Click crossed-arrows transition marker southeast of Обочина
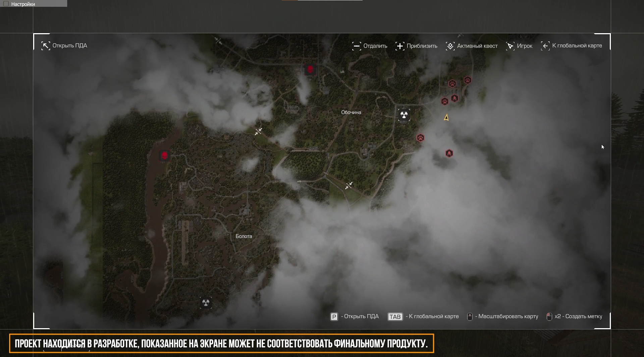Viewport: 644px width, 357px height. (349, 185)
